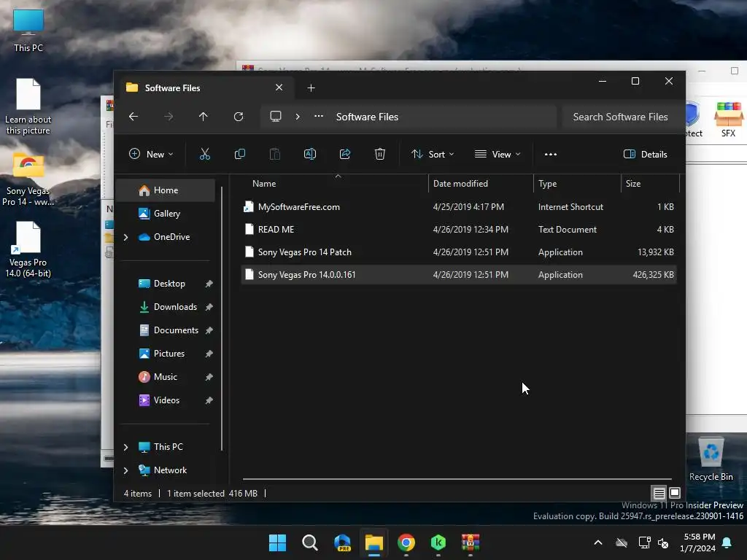
Task: Click the breadcrumb chevron after PC icon
Action: (x=298, y=117)
